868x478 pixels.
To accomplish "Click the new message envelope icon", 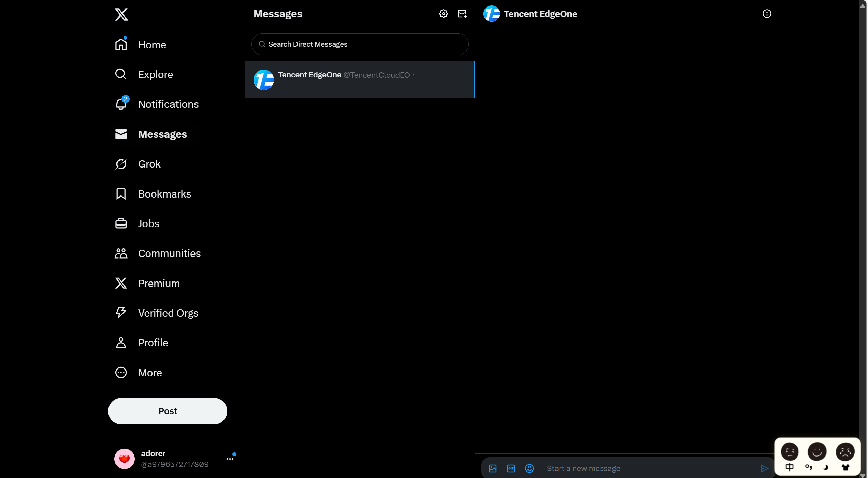I will click(x=462, y=14).
